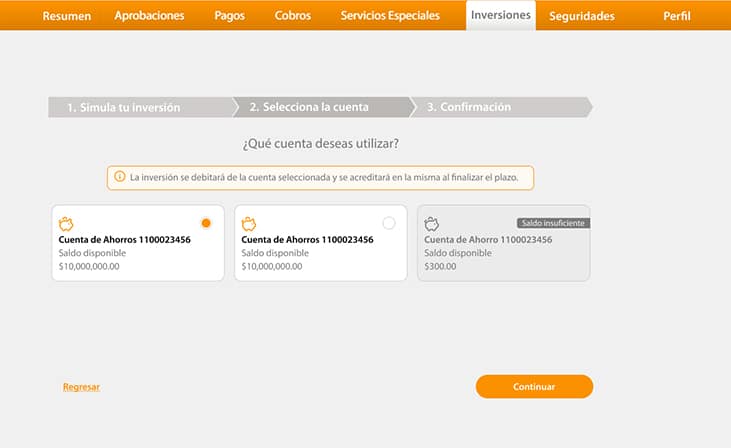The height and width of the screenshot is (448, 731).
Task: Go to step '1. Simula tu inversión'
Action: [123, 107]
